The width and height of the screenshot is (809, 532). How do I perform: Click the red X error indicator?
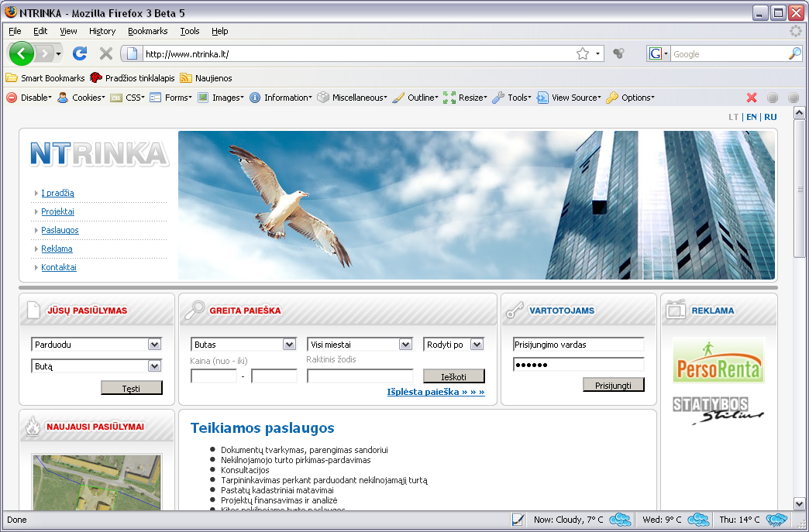tap(752, 98)
